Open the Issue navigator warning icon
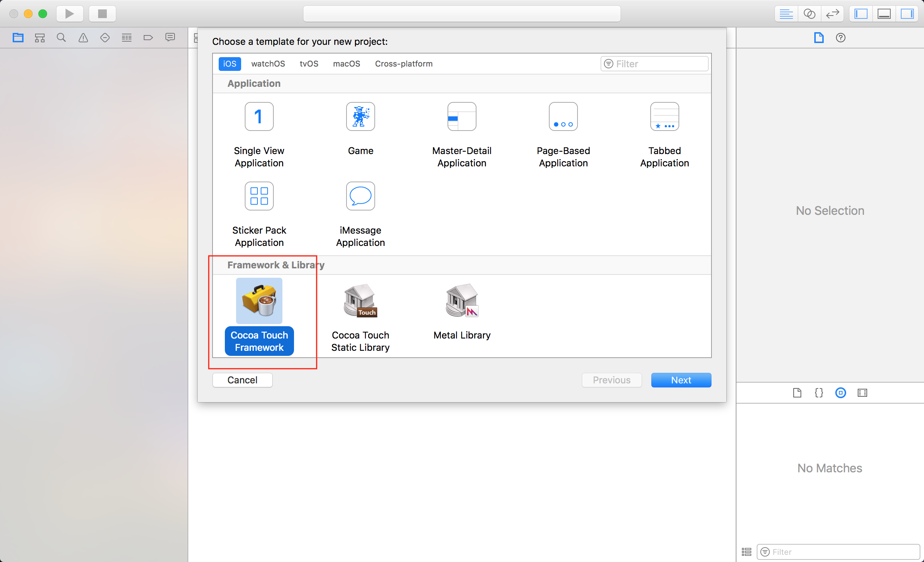The width and height of the screenshot is (924, 562). (83, 38)
